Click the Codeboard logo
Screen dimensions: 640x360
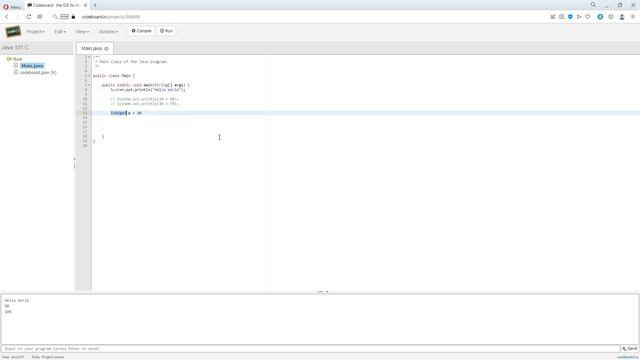(x=13, y=31)
